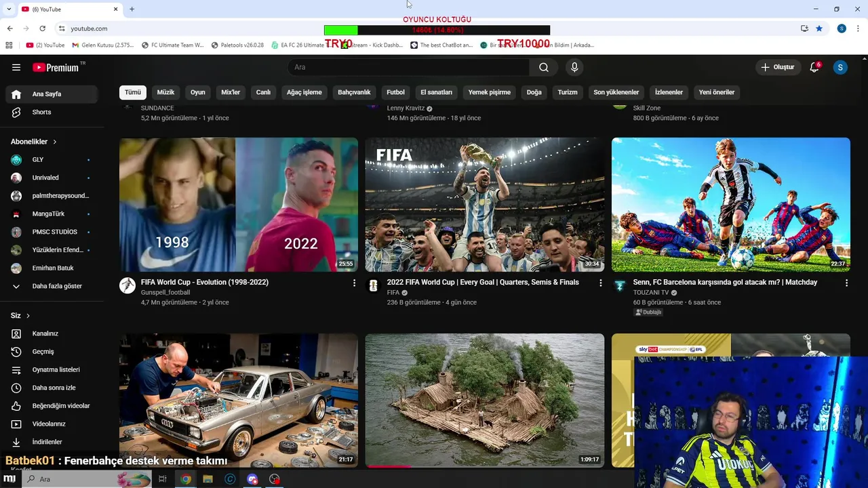Click the bookmark star icon
868x488 pixels.
[x=819, y=28]
